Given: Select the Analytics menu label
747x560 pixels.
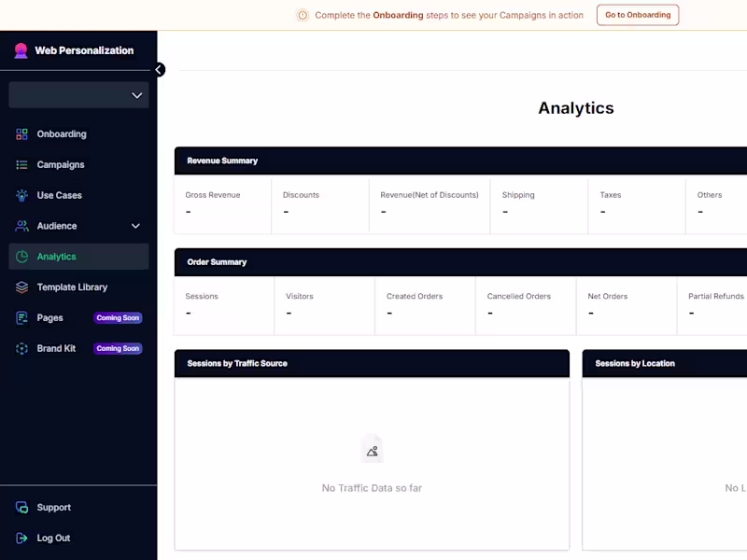Looking at the screenshot, I should pos(56,257).
